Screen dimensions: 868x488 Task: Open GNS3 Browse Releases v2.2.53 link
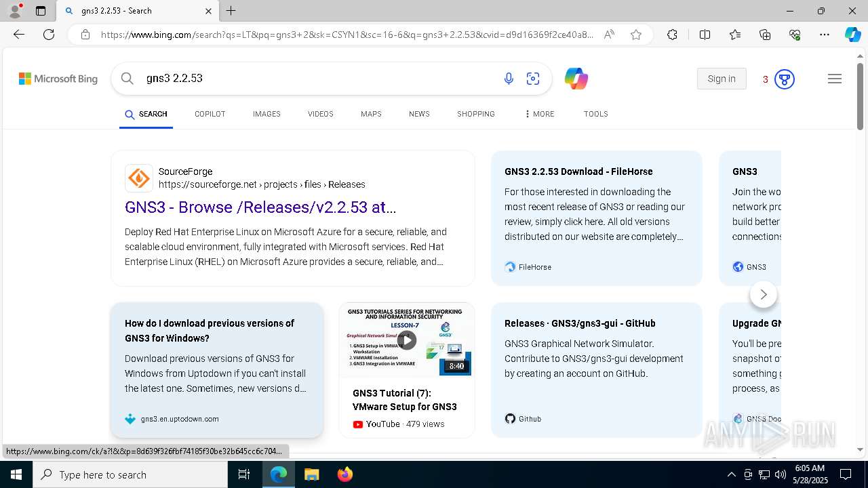tap(260, 207)
